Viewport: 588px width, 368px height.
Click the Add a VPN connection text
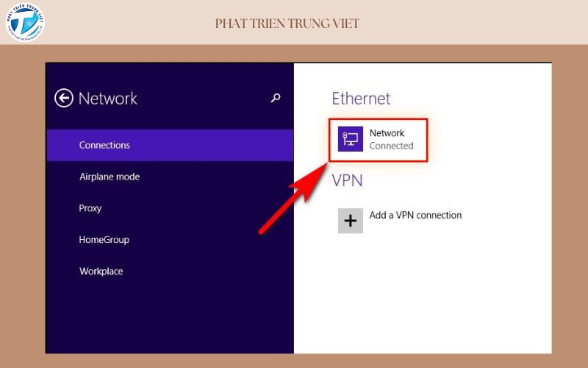415,216
